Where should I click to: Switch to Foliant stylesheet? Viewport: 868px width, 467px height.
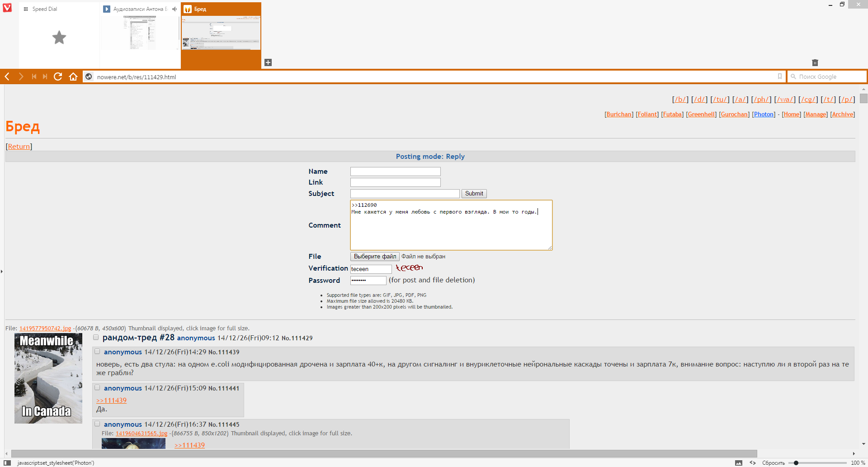pos(647,114)
